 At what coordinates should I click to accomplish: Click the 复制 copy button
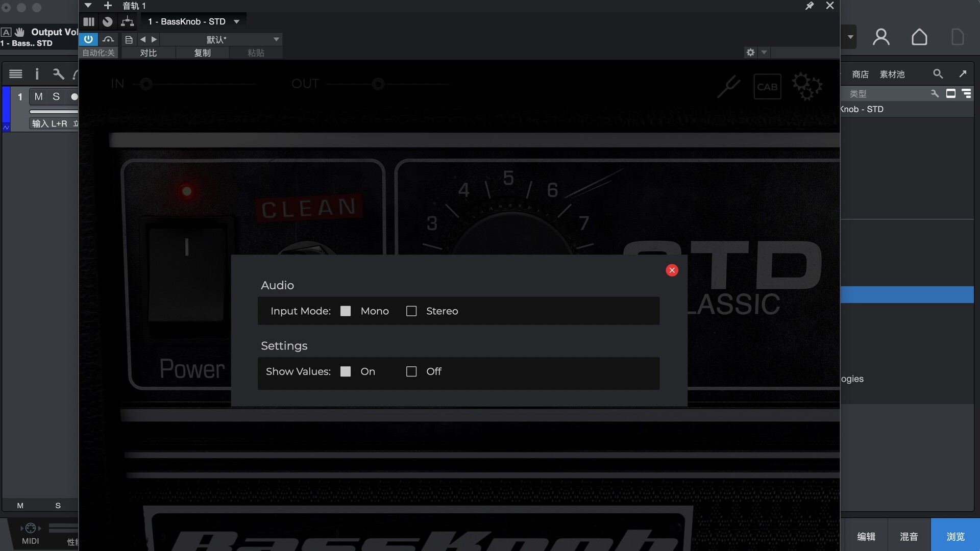click(202, 53)
